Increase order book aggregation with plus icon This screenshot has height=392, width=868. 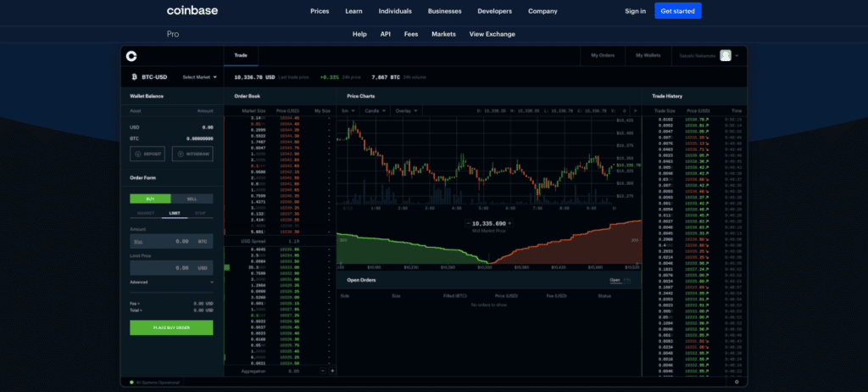(332, 371)
